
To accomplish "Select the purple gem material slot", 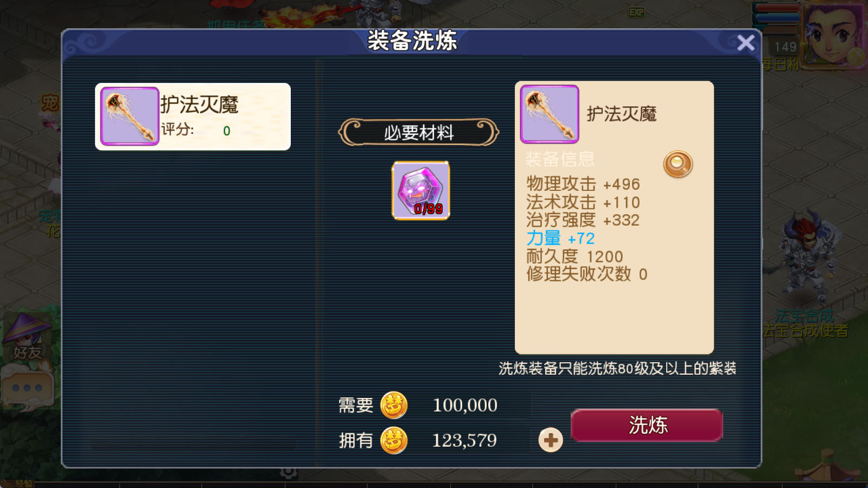I will [421, 190].
